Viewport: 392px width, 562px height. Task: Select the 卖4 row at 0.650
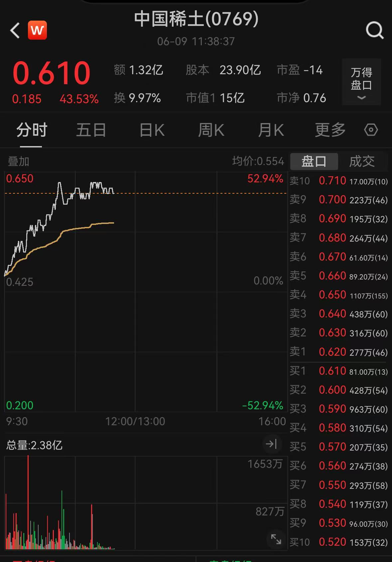[338, 295]
